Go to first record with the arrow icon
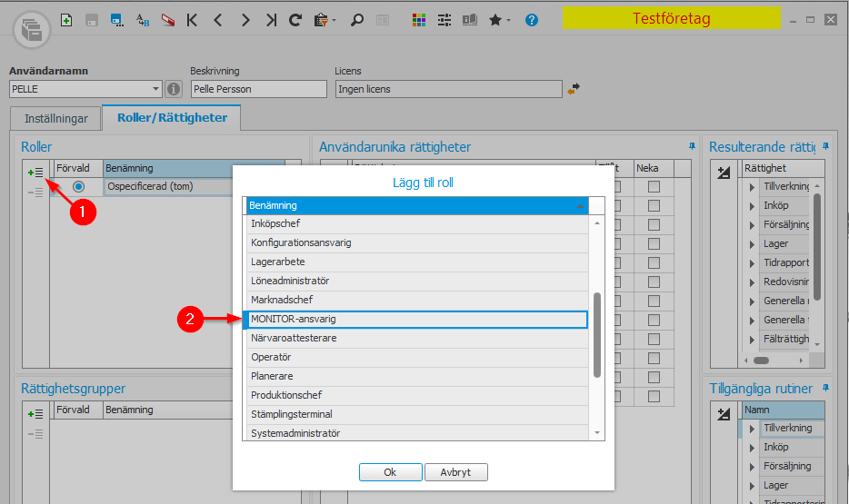The height and width of the screenshot is (504, 849). pos(192,19)
